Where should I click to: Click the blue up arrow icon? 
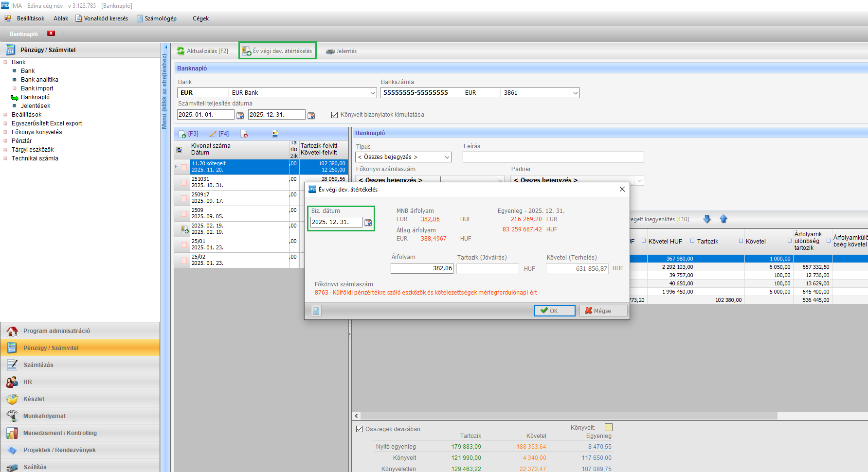coord(723,219)
